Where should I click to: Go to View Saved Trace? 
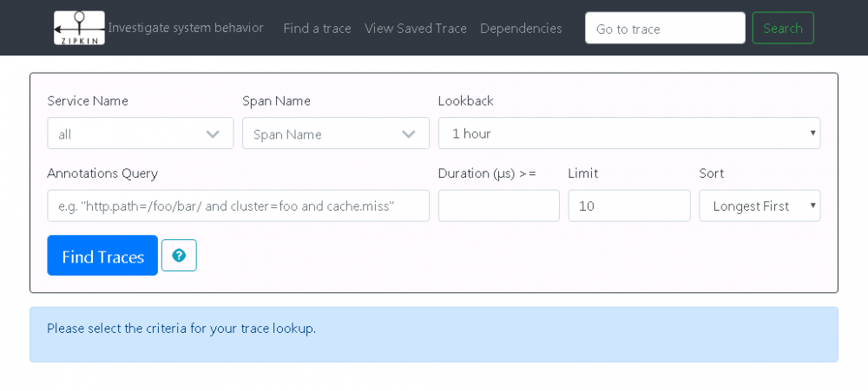click(x=416, y=29)
